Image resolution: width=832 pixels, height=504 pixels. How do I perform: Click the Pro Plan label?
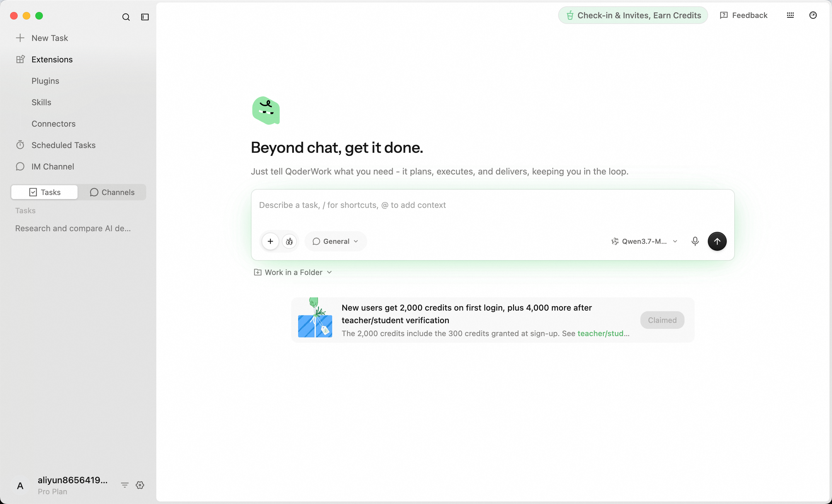click(x=52, y=491)
